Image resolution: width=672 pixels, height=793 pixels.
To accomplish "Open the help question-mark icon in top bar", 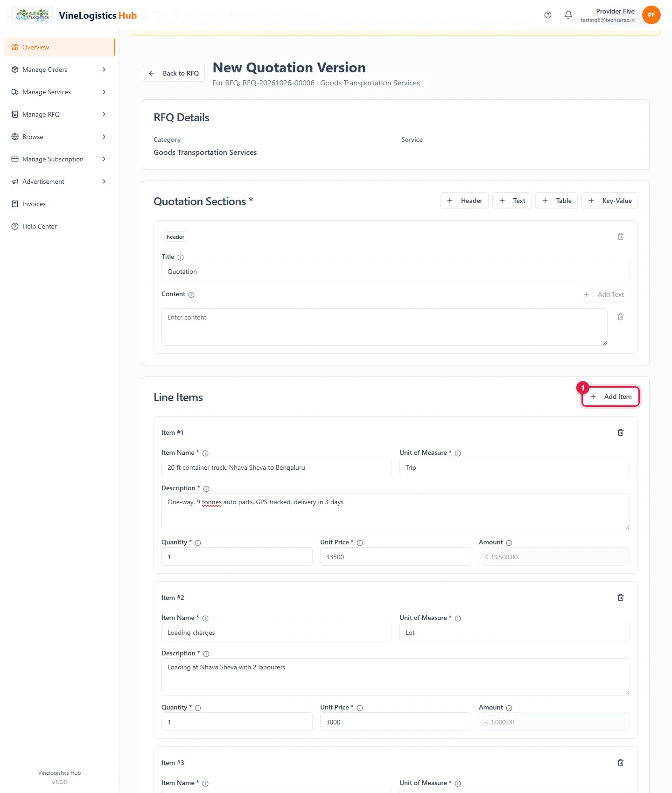I will [548, 15].
